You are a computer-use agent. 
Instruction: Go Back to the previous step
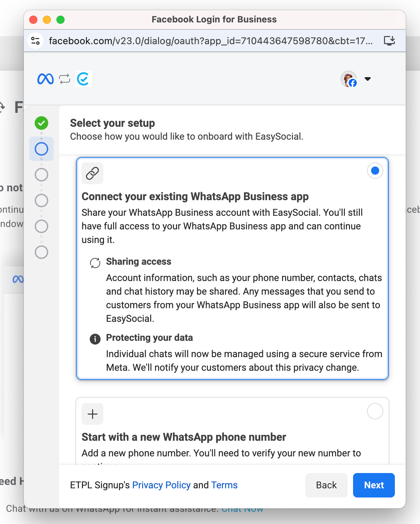point(326,485)
